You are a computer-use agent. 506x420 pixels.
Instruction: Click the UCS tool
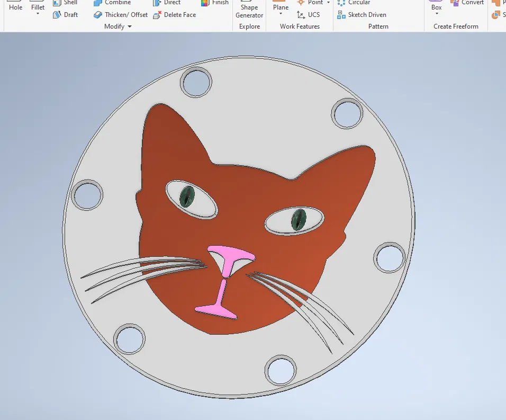308,14
